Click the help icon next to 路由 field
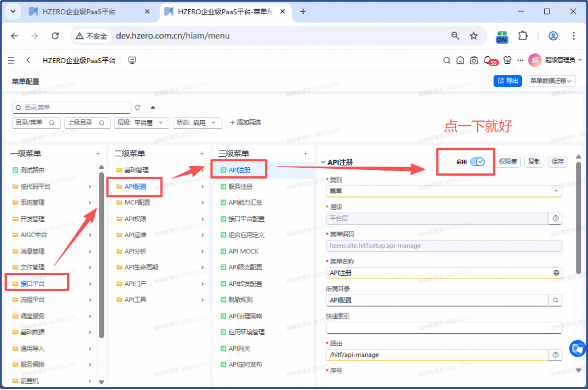The width and height of the screenshot is (588, 390). pos(555,355)
